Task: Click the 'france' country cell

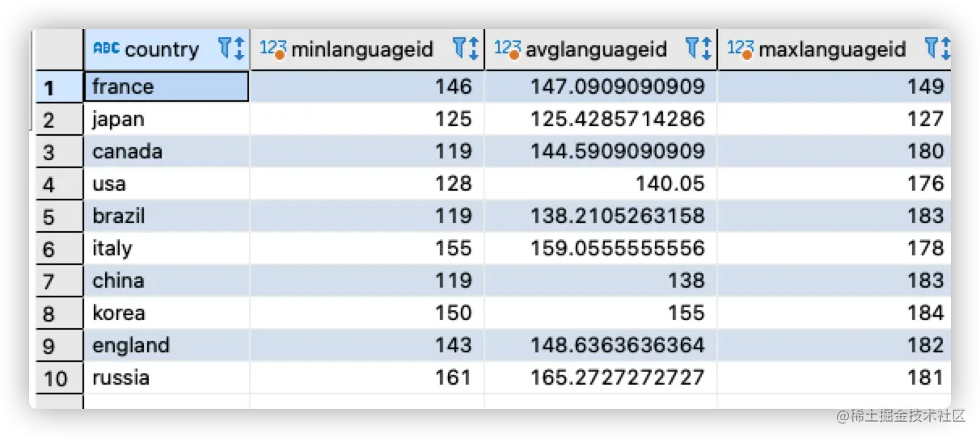Action: coord(167,86)
